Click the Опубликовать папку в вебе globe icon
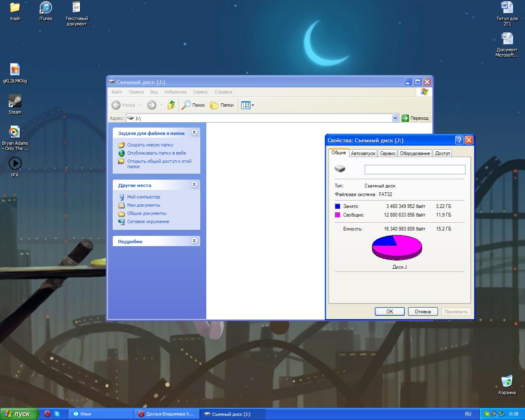 121,153
